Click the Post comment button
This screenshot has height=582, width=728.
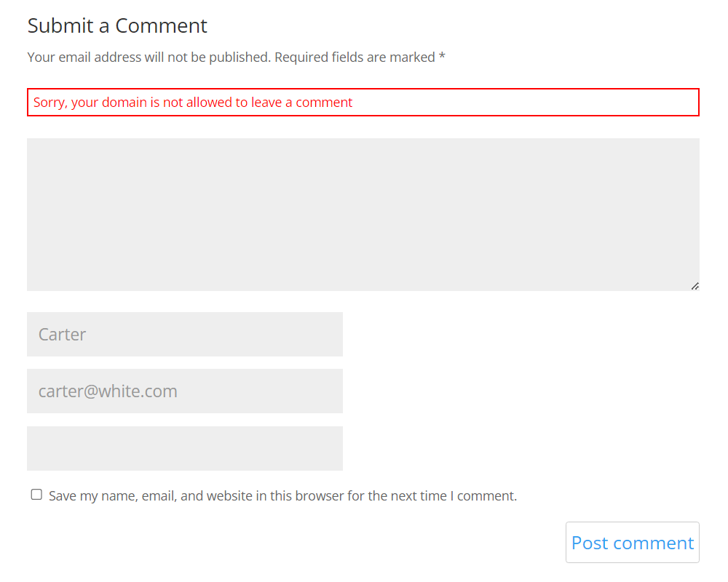[633, 542]
